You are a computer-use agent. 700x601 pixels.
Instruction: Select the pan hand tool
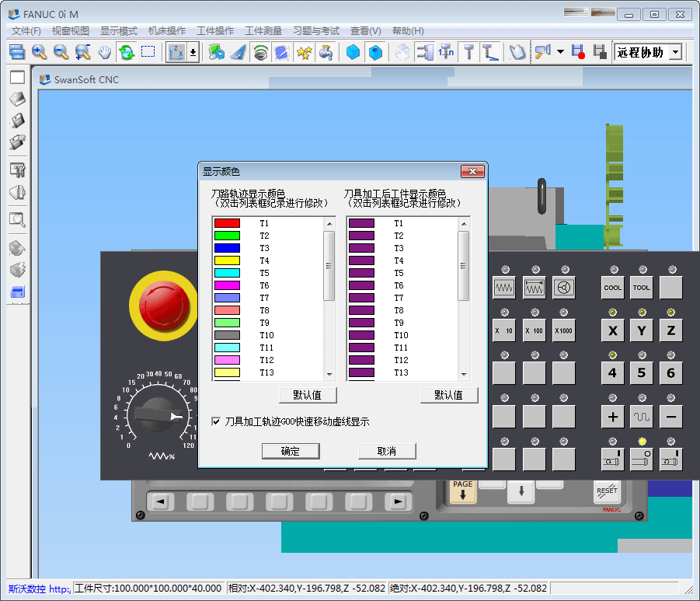tap(105, 52)
